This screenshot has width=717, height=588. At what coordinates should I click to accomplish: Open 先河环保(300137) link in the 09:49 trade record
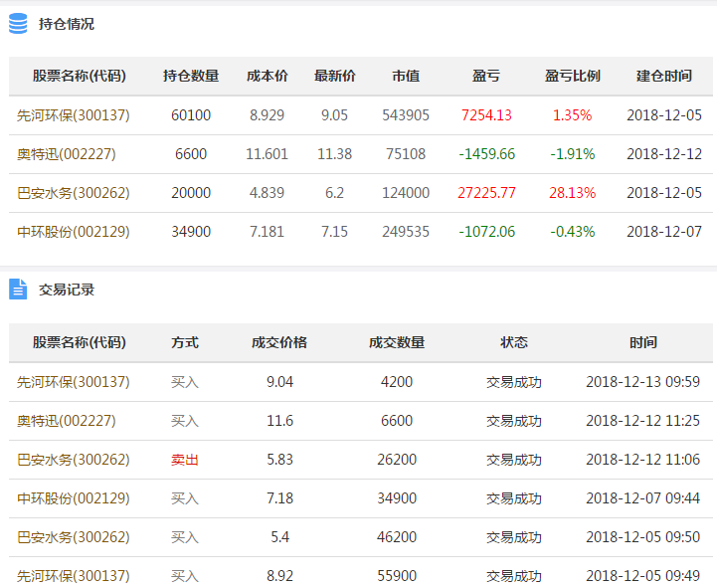(x=74, y=576)
